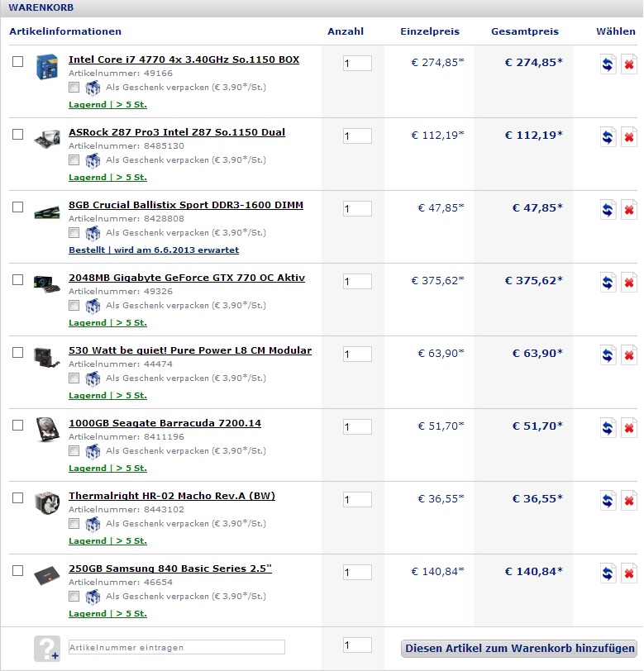Image resolution: width=644 pixels, height=671 pixels.
Task: Enable gift wrapping for ASRock Z87 Pro3
Action: pos(74,160)
